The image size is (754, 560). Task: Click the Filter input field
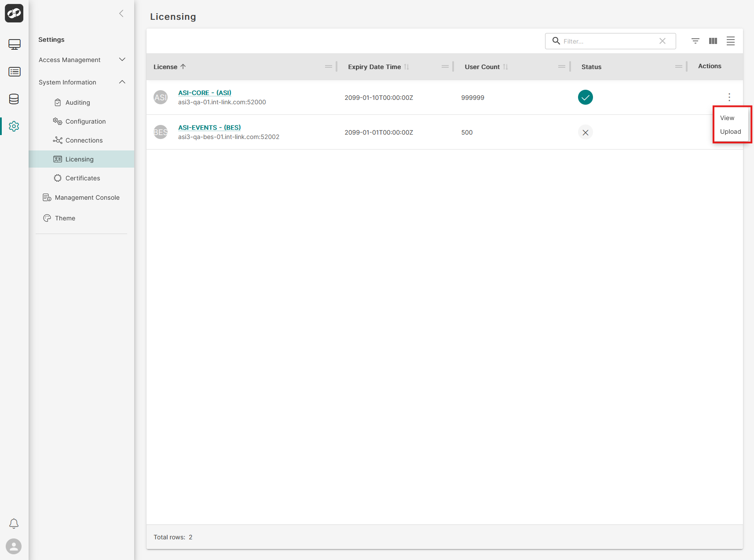pyautogui.click(x=610, y=41)
